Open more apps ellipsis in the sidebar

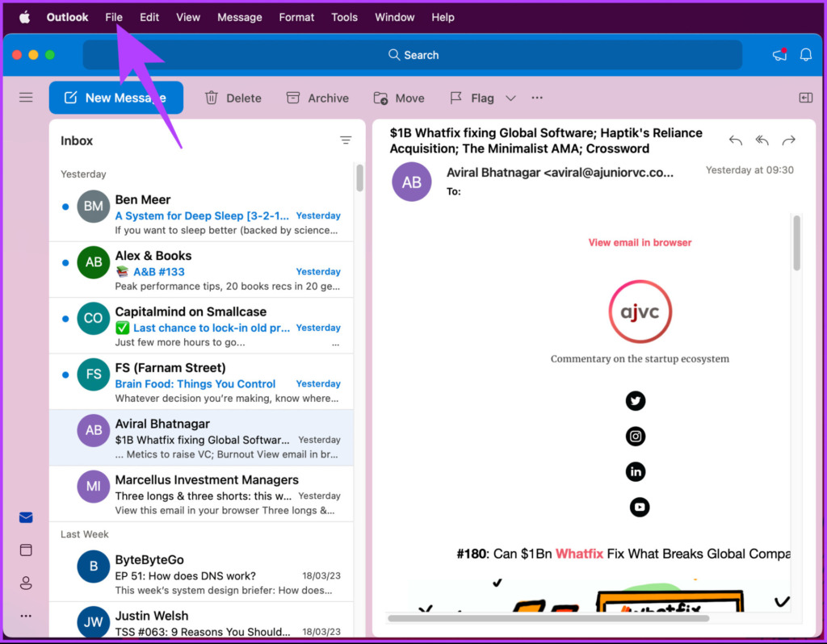pyautogui.click(x=26, y=616)
